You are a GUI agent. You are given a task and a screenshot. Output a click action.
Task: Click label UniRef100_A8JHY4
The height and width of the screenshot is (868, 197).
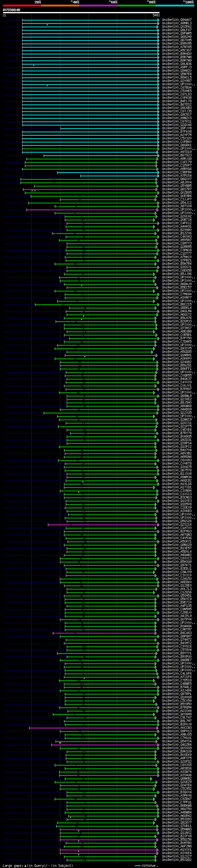177,182
